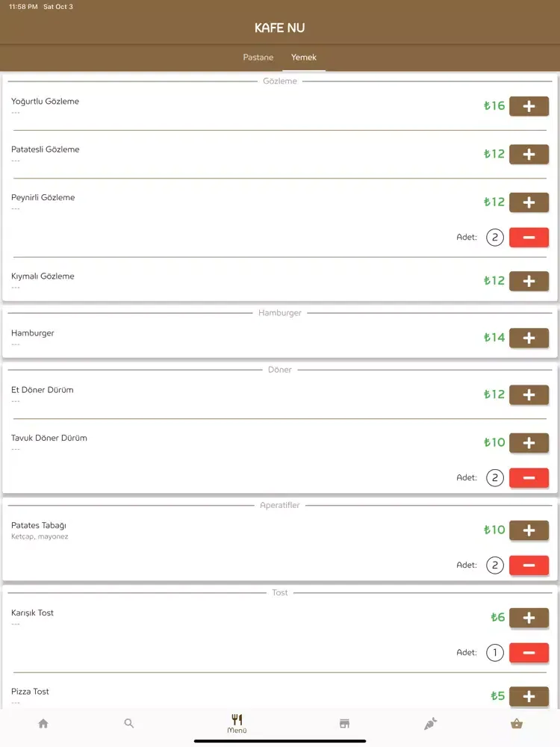Image resolution: width=560 pixels, height=747 pixels.
Task: Open the shopping basket icon
Action: tap(517, 723)
